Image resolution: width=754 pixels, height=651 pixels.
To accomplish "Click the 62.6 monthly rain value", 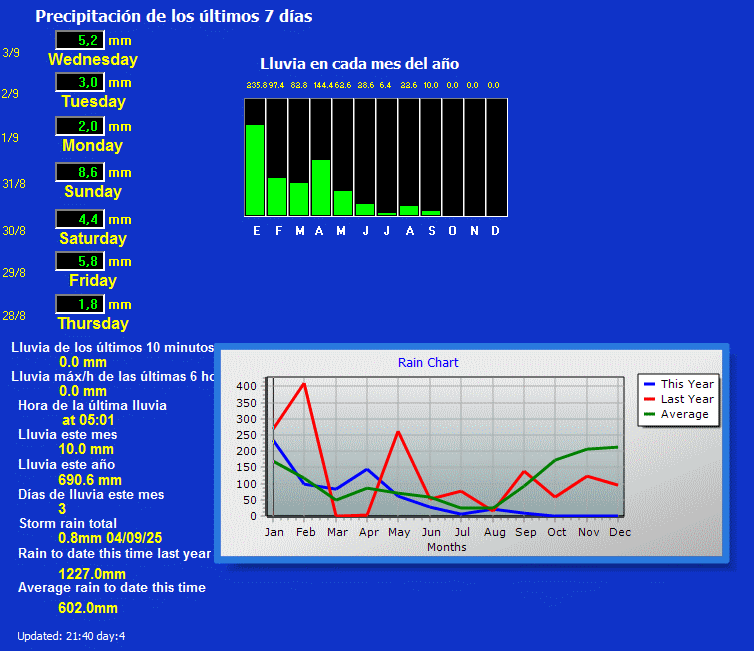I will [343, 85].
